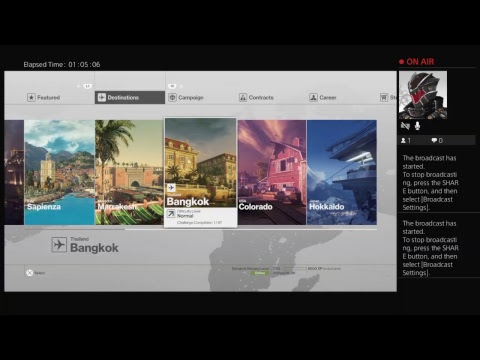Select the Hokkaido destination card
Image resolution: width=480 pixels, height=360 pixels.
(x=342, y=172)
